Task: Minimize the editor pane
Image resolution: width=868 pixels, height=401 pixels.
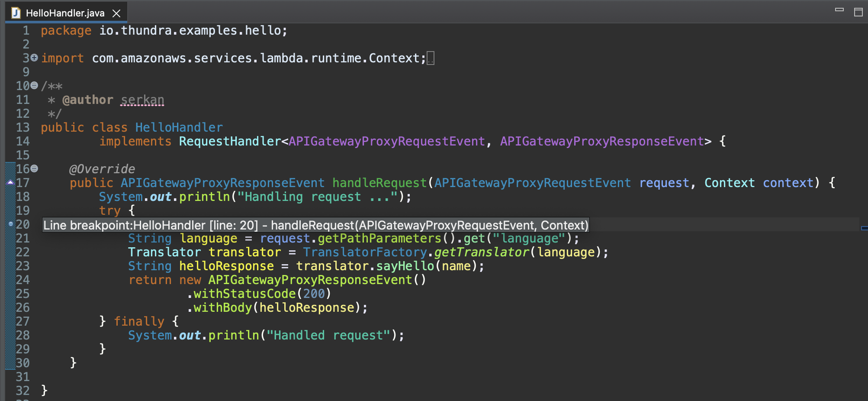Action: (x=839, y=10)
